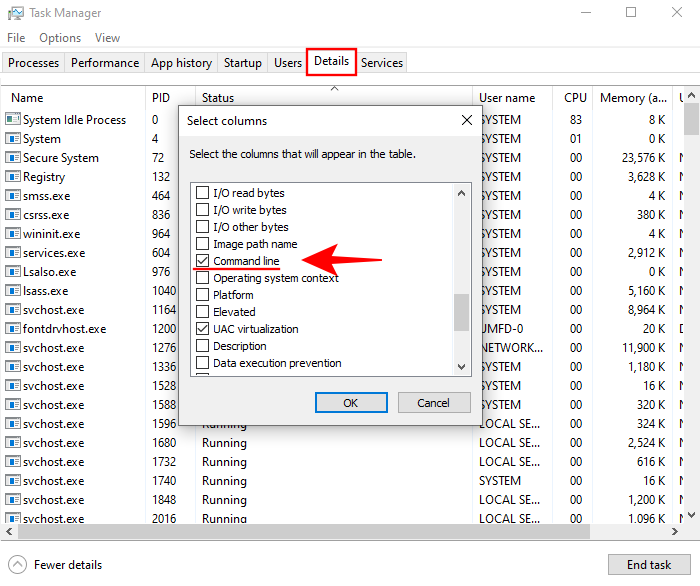
Task: Open the Options menu
Action: coord(60,38)
